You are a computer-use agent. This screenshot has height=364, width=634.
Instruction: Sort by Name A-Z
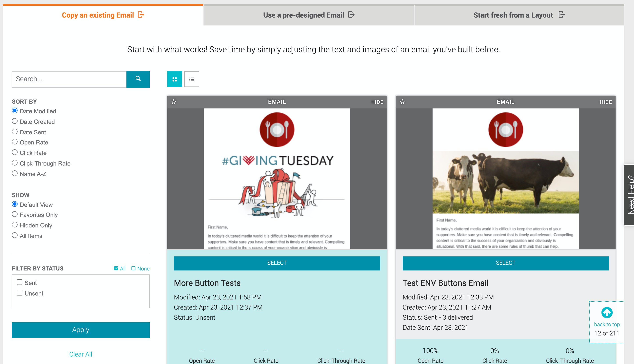(x=15, y=173)
